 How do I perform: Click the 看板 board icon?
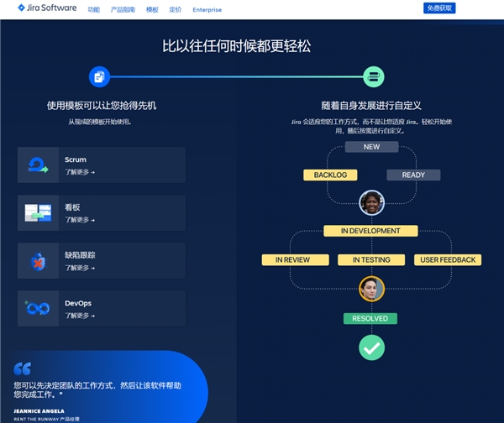[38, 212]
